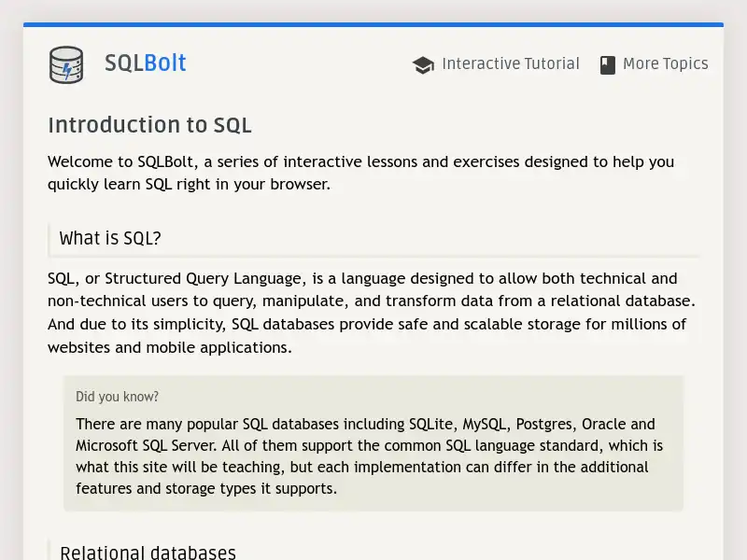Select the lightning bolt inside the logo
The height and width of the screenshot is (560, 747).
tap(65, 67)
